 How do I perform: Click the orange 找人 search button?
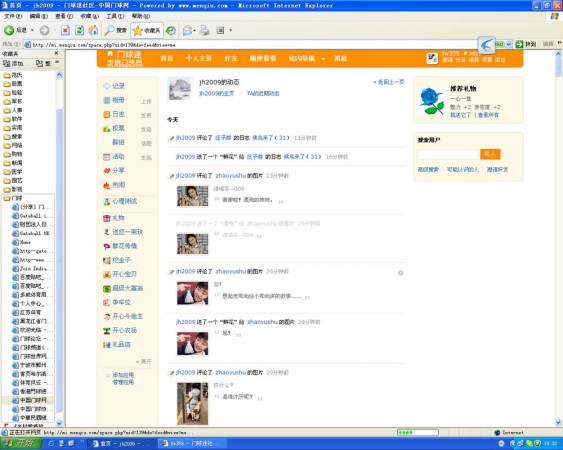pyautogui.click(x=490, y=154)
